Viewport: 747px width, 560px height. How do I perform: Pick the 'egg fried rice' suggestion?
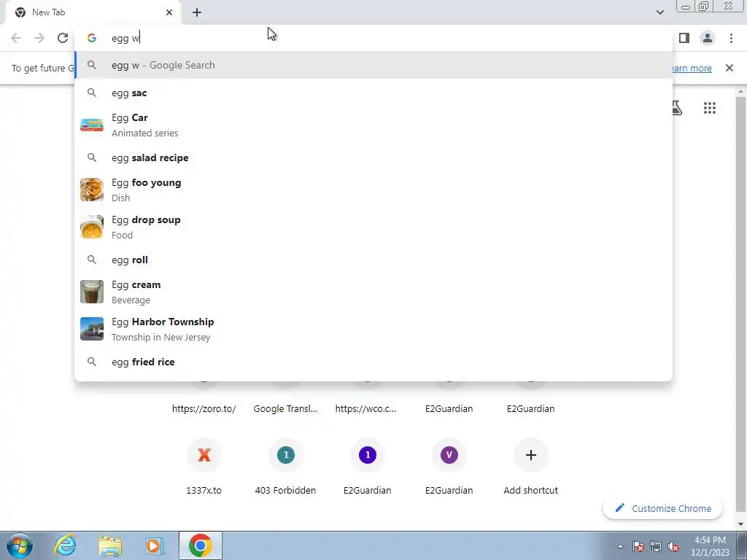(x=373, y=362)
